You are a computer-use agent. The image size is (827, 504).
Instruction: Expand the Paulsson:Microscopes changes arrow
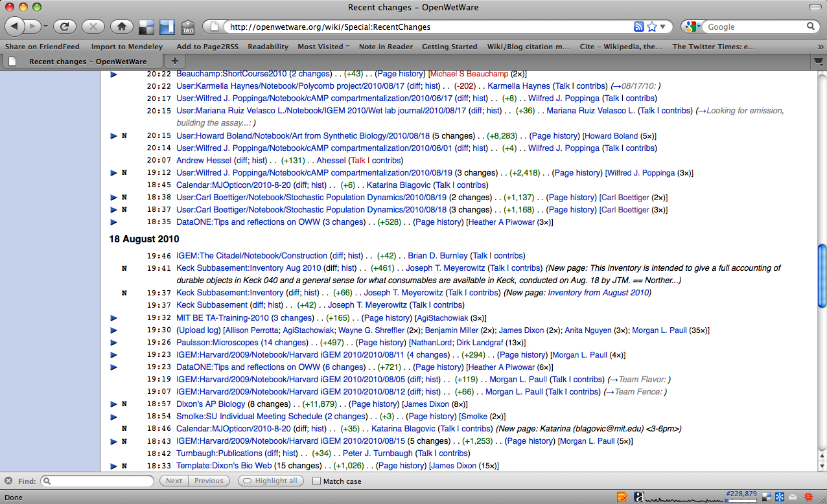point(114,343)
